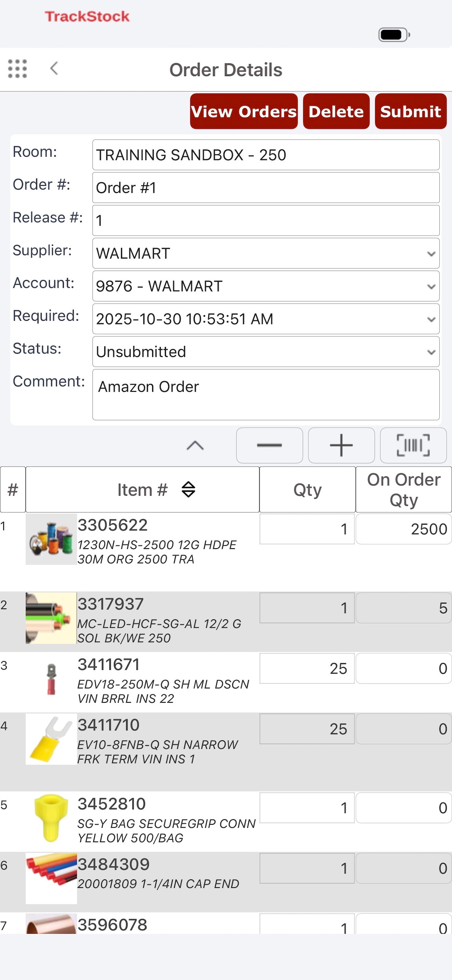This screenshot has width=452, height=980.
Task: Tap the barcode scanner icon
Action: pos(413,445)
